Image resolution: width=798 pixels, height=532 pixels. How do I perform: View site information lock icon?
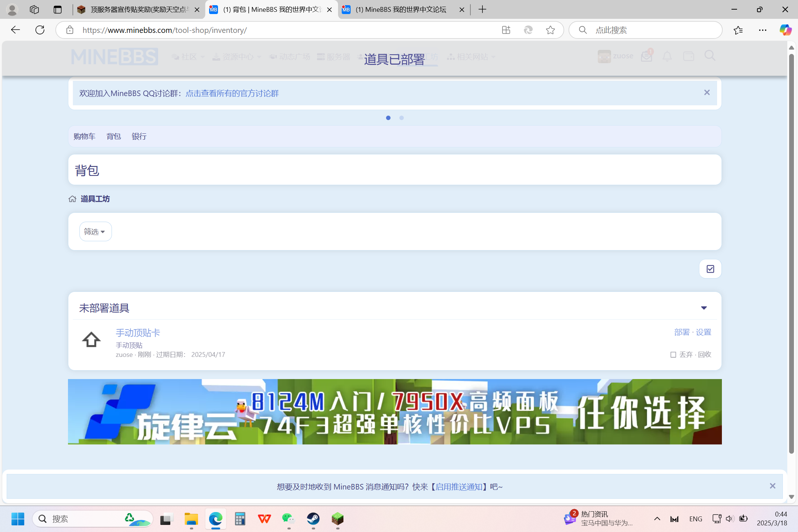click(70, 30)
